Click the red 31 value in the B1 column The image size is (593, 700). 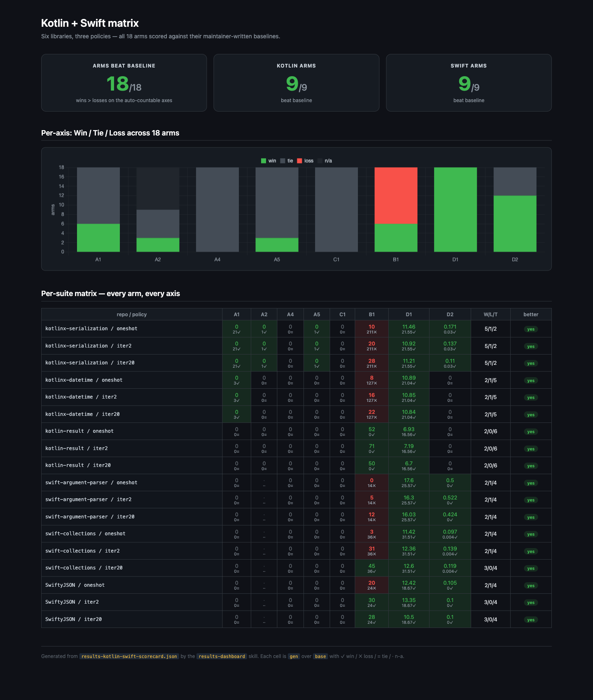pos(372,549)
